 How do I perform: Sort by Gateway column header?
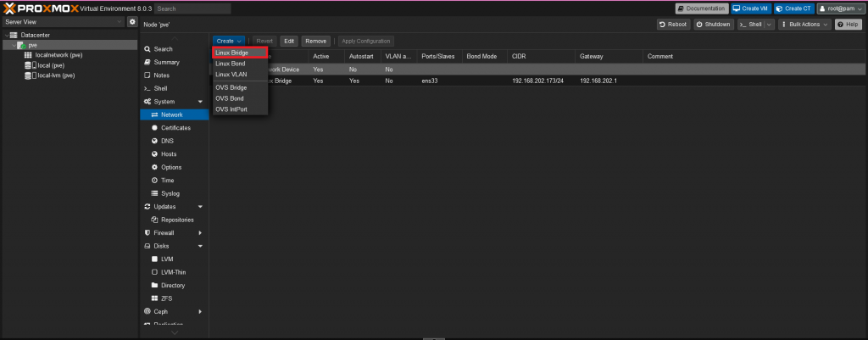(x=609, y=57)
